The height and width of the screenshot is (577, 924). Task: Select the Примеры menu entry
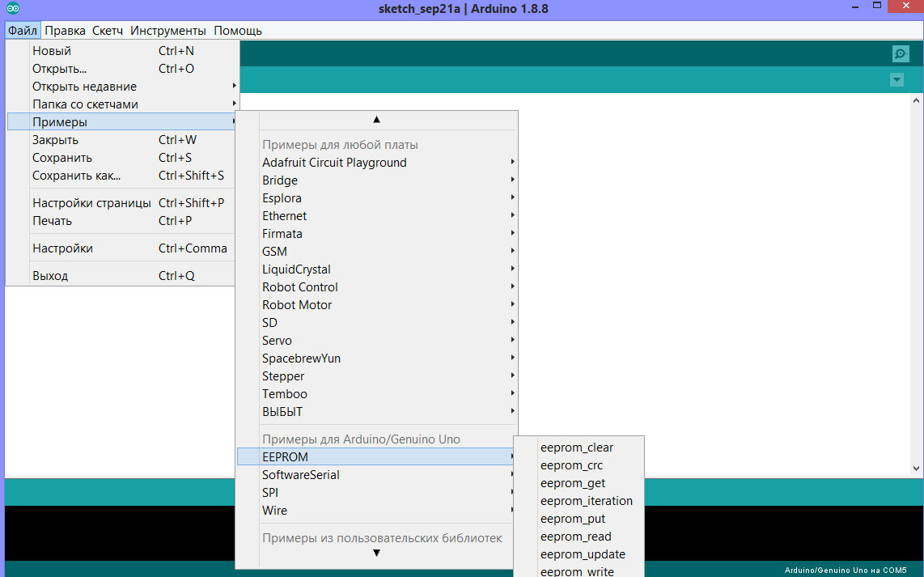(122, 122)
